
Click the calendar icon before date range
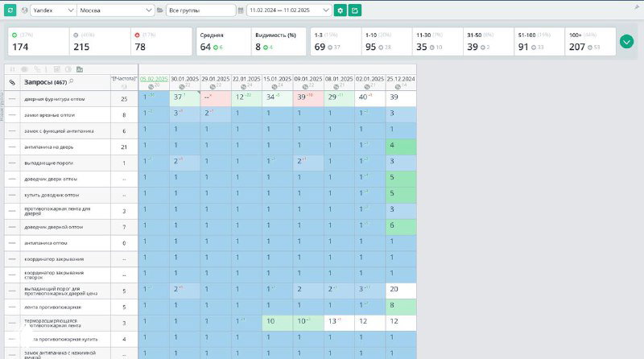coord(241,10)
